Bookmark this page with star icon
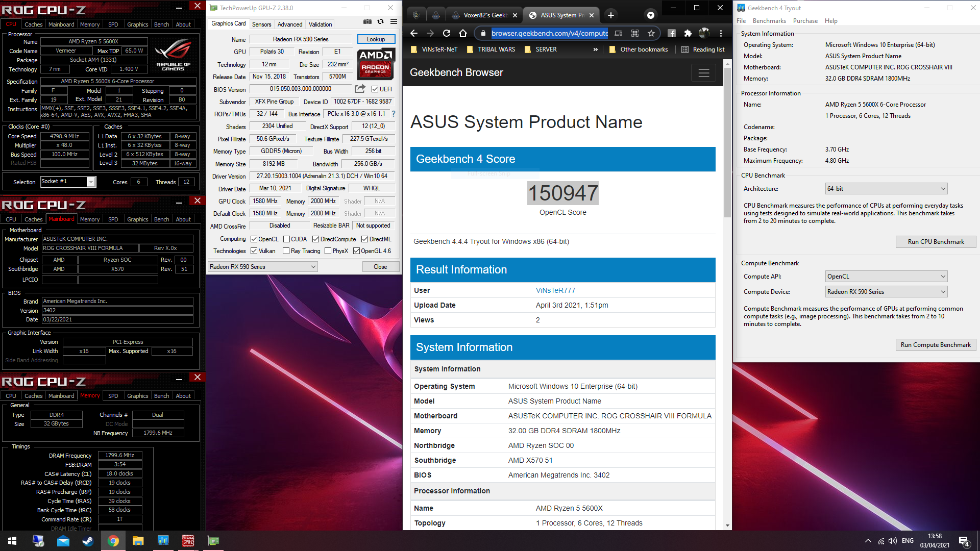This screenshot has height=551, width=980. coord(651,33)
